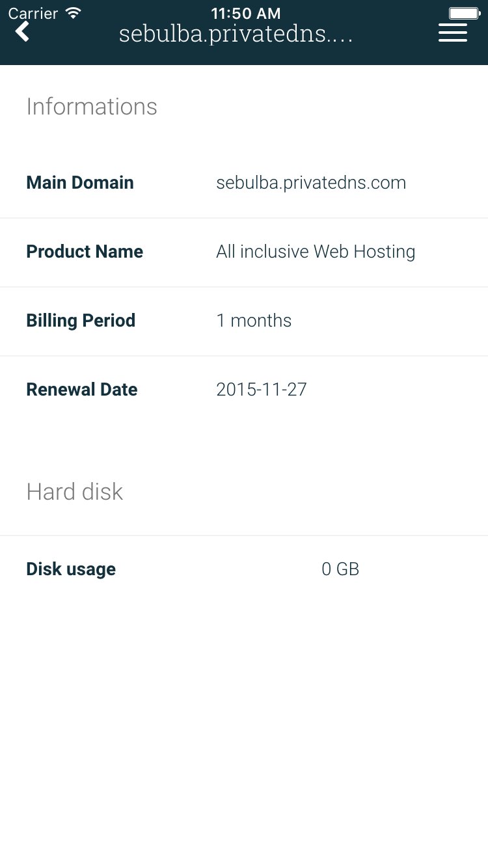Select the Billing Period label

click(x=81, y=321)
